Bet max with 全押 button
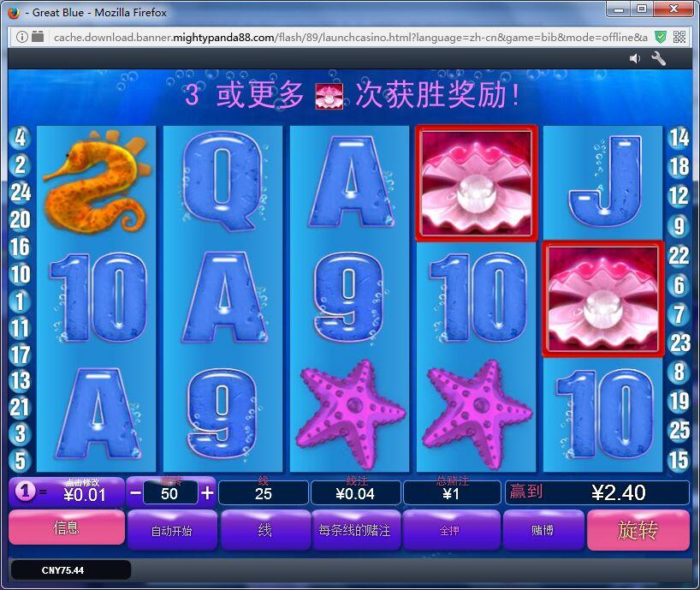700x590 pixels. point(450,530)
